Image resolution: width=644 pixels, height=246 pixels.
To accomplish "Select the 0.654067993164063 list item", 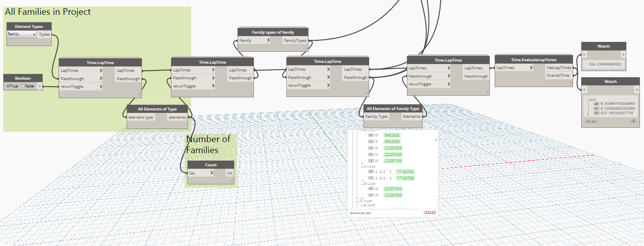I will 617,104.
